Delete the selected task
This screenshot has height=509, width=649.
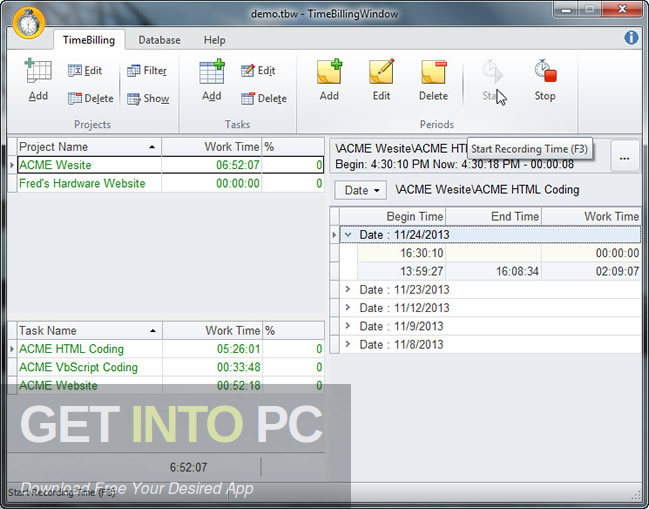pos(264,98)
